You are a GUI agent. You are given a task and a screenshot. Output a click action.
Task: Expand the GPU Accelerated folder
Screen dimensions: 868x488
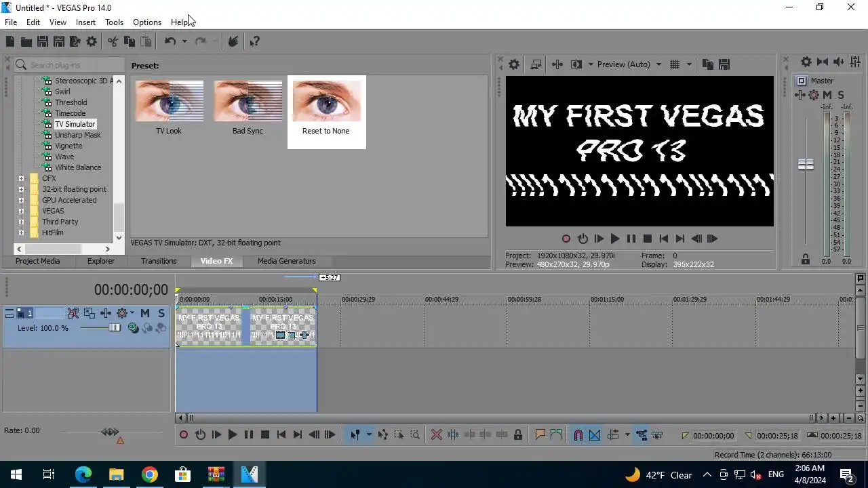tap(21, 201)
